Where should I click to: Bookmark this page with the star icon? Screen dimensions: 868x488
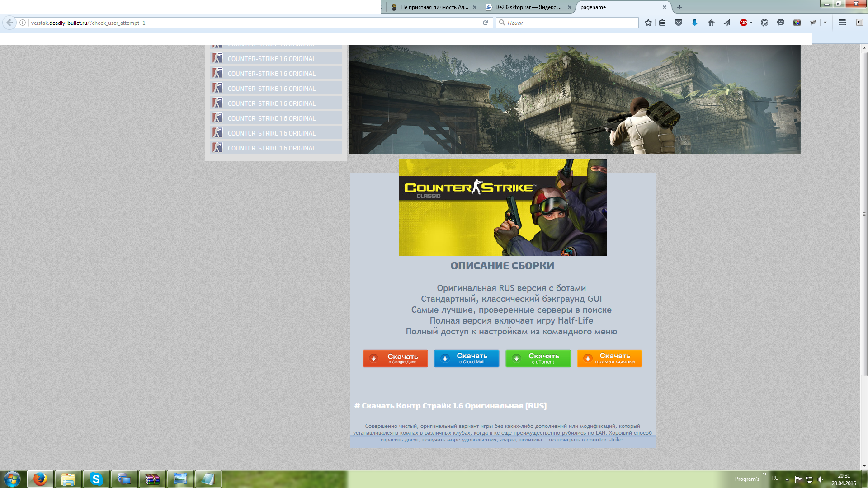point(648,23)
